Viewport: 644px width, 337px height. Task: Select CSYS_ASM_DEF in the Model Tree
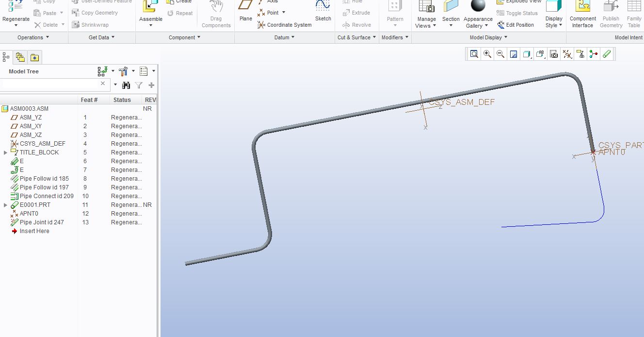click(42, 144)
